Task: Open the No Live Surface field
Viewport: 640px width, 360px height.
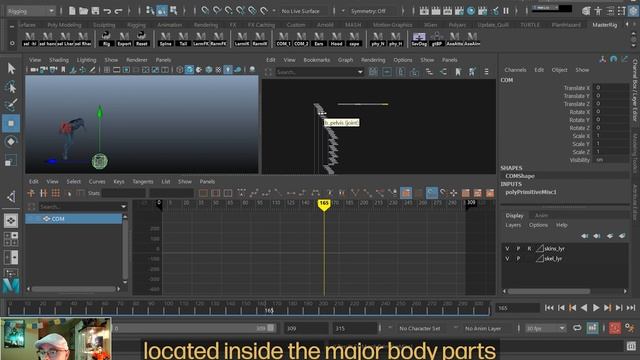Action: [x=301, y=11]
